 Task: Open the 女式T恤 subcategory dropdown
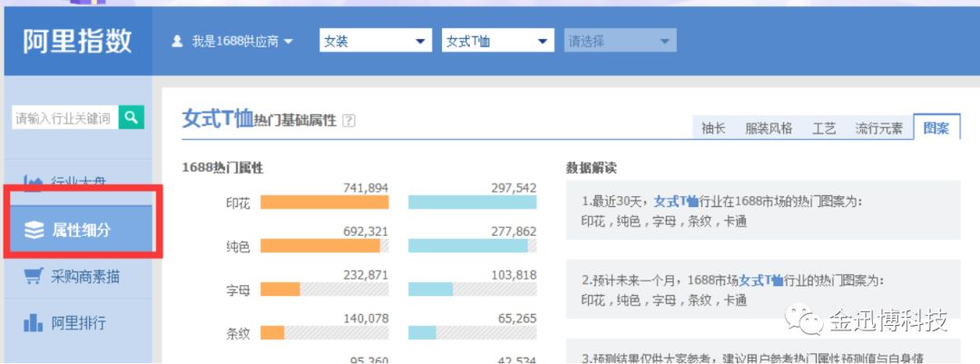pyautogui.click(x=497, y=42)
